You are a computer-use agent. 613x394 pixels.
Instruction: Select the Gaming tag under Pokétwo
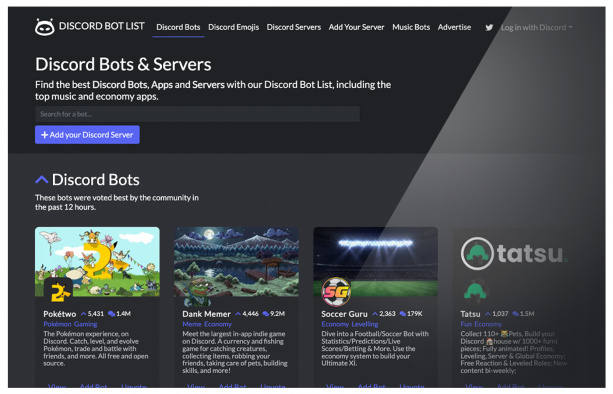(x=86, y=324)
